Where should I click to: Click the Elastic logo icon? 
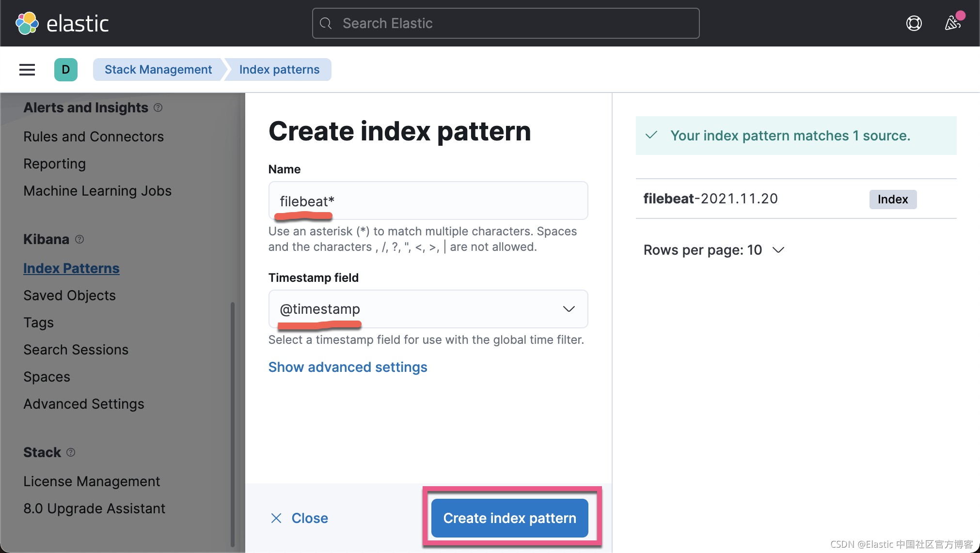coord(27,23)
